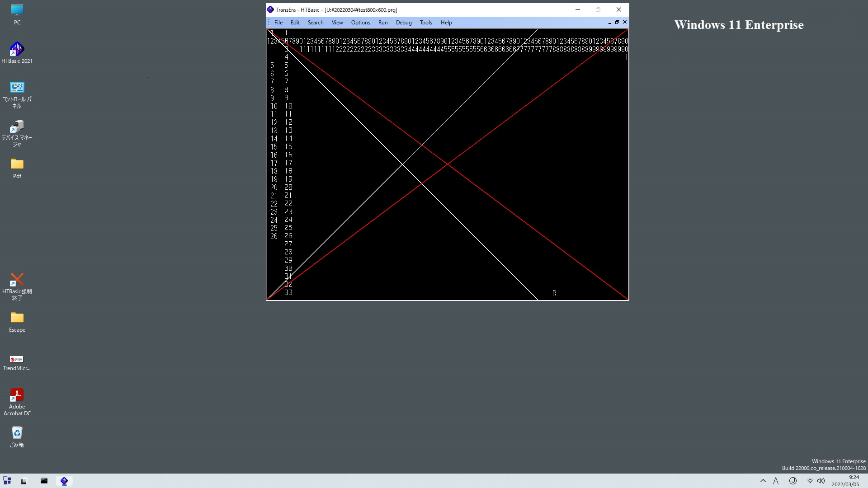
Task: Select the ごみ箱 recycle bin icon
Action: 17,437
